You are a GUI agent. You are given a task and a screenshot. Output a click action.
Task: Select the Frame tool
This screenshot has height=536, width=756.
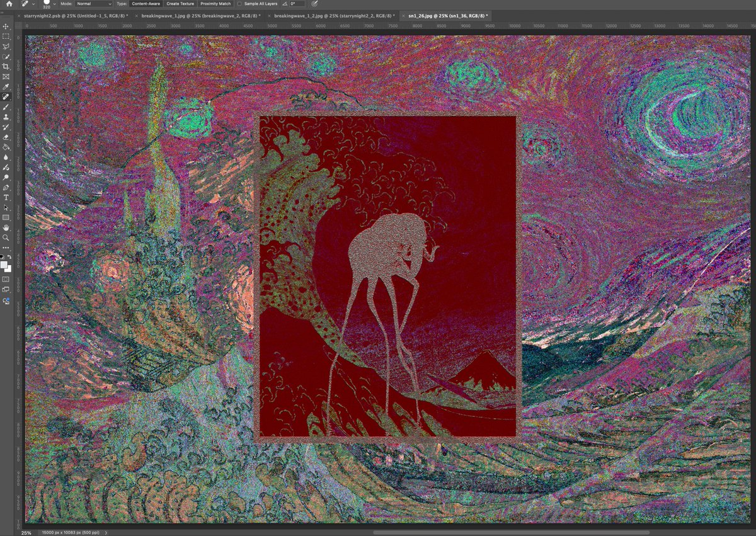coord(6,76)
